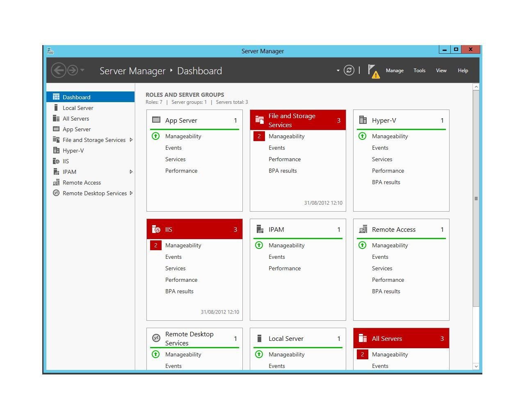Viewport: 525px width, 420px height.
Task: Click the refresh dashboard icon
Action: tap(349, 71)
